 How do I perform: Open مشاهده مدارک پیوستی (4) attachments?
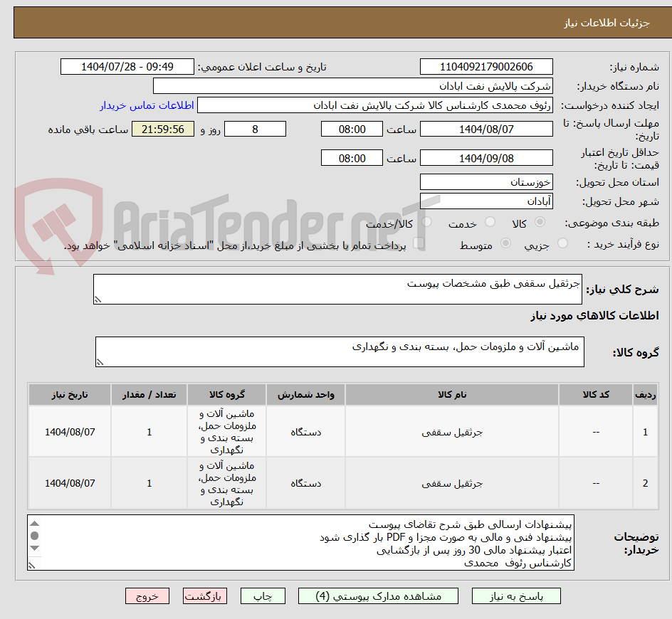[378, 596]
